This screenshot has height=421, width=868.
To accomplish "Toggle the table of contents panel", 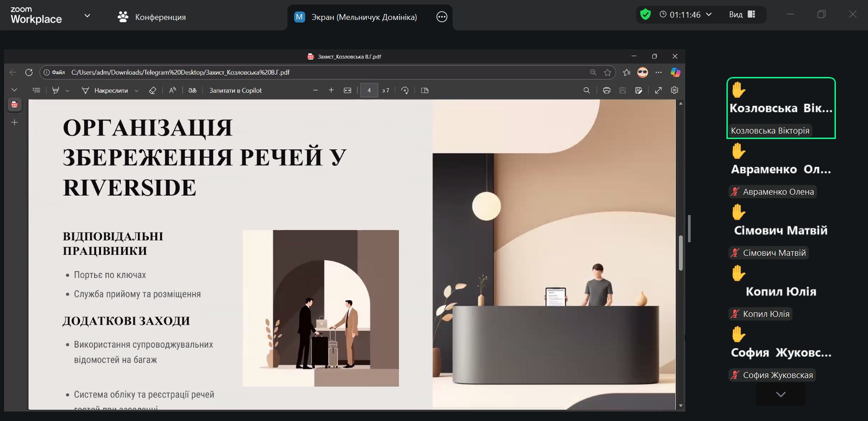I will coord(37,91).
